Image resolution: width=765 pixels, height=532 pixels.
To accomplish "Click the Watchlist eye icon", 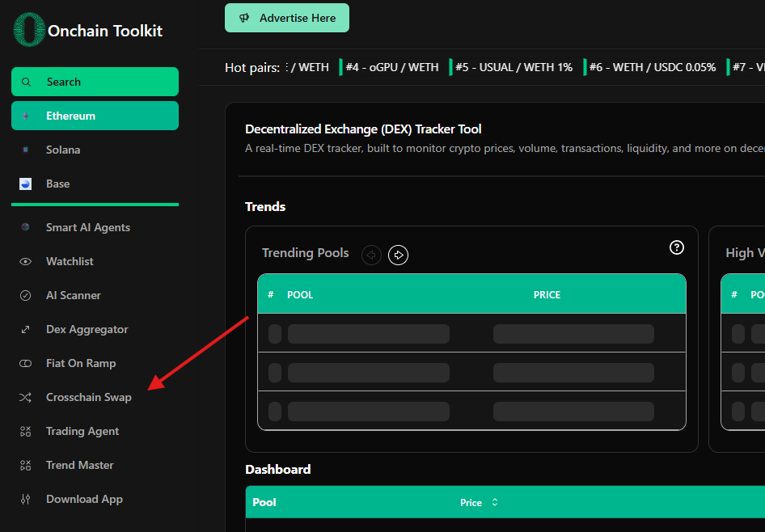I will point(26,262).
